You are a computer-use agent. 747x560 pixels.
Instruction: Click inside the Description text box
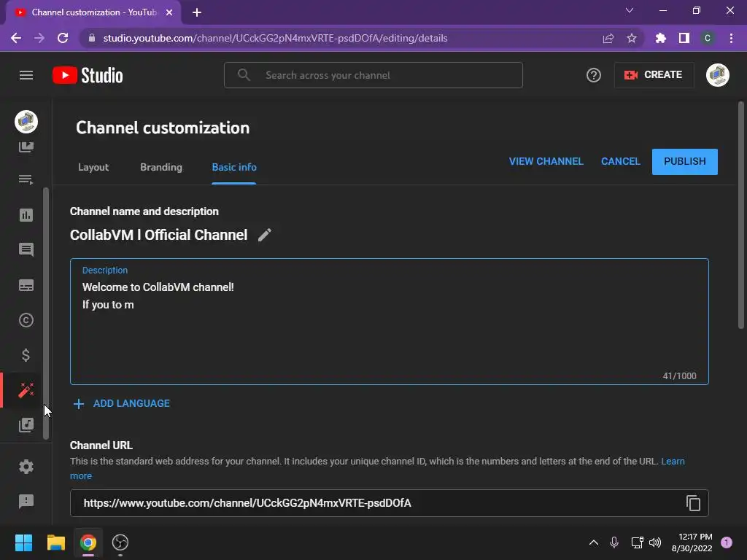[390, 322]
